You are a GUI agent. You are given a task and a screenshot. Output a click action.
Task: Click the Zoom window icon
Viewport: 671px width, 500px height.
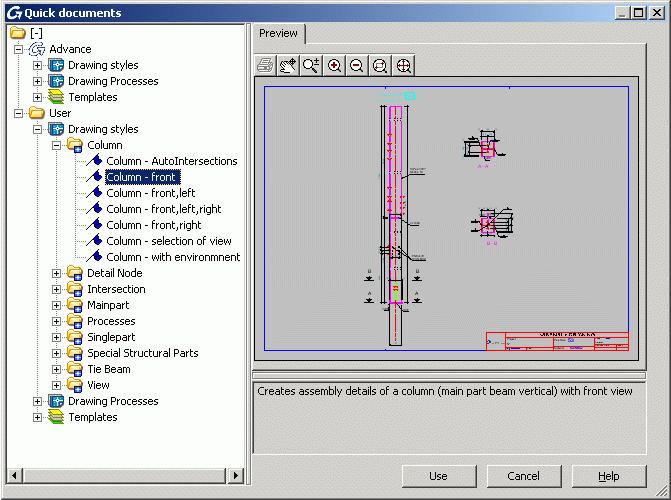click(x=380, y=65)
